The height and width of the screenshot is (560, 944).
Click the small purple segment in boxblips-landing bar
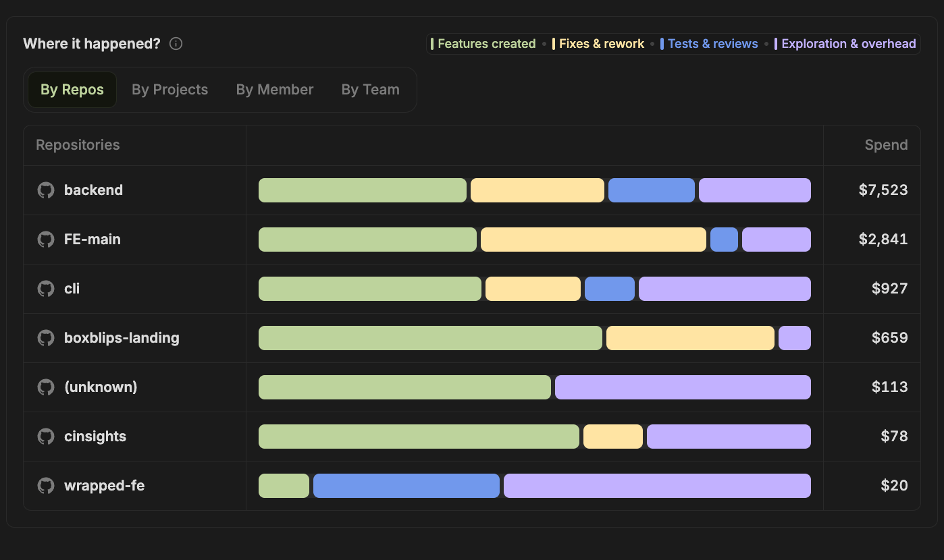click(x=795, y=338)
